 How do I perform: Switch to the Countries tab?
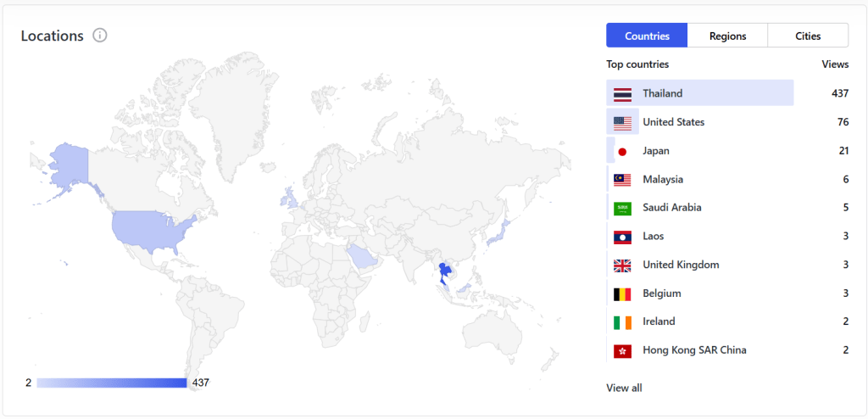(647, 36)
